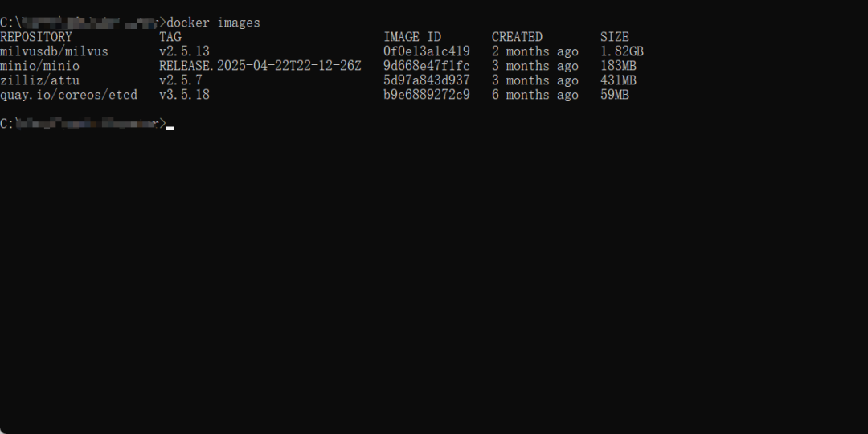868x434 pixels.
Task: Select the IMAGE ID column header
Action: (x=412, y=37)
